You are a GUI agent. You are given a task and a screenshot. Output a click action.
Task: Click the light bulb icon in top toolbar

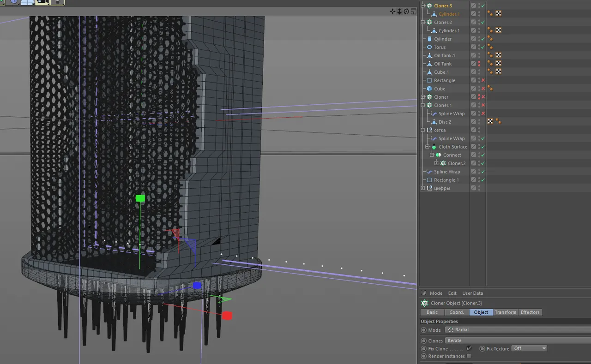pyautogui.click(x=58, y=2)
